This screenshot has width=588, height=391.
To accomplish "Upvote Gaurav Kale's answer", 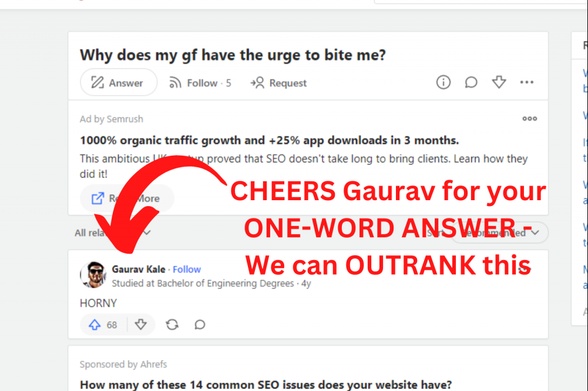I will click(x=103, y=325).
